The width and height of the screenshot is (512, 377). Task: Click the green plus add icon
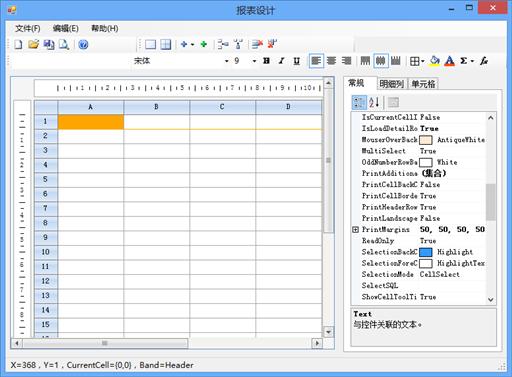click(x=204, y=44)
